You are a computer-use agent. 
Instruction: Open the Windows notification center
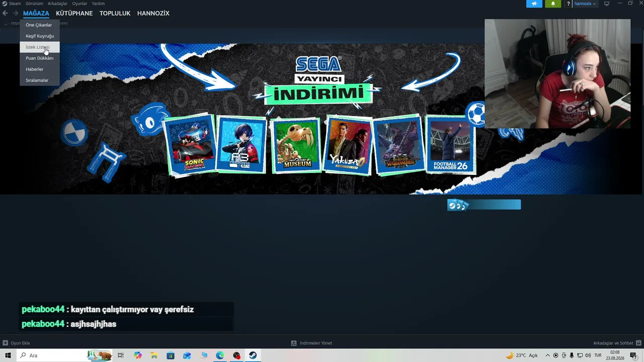tap(633, 355)
